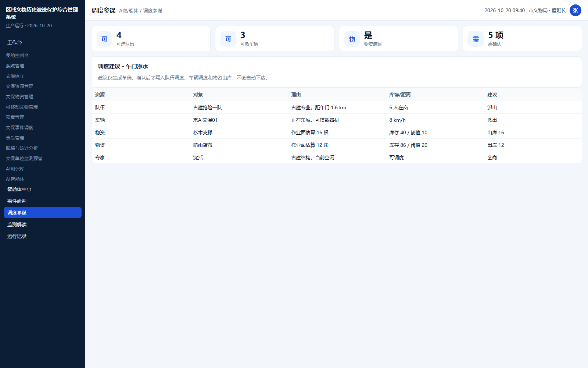Open 文保单位监测预警 menu
Screen dimensions: 588x368
click(24, 159)
